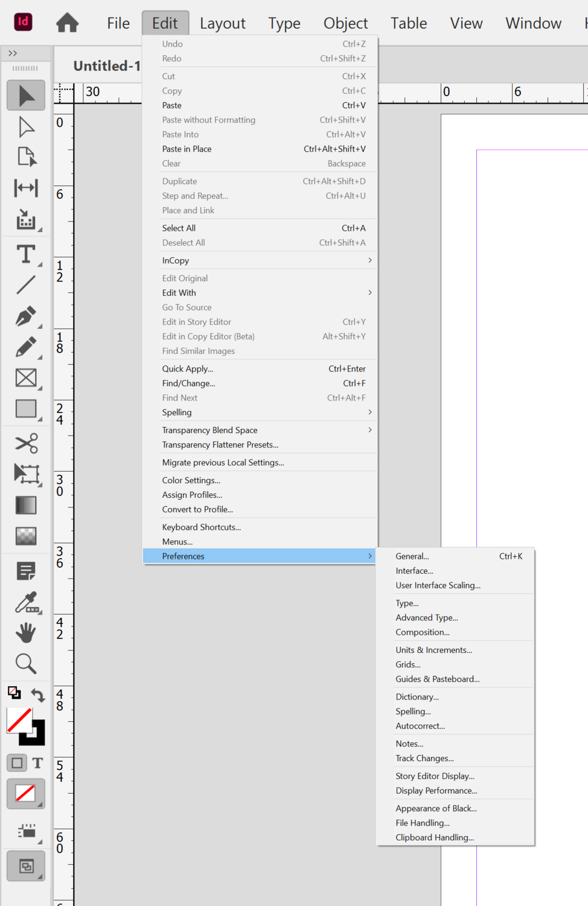Swap fill and stroke arrows
This screenshot has height=906, width=588.
38,695
